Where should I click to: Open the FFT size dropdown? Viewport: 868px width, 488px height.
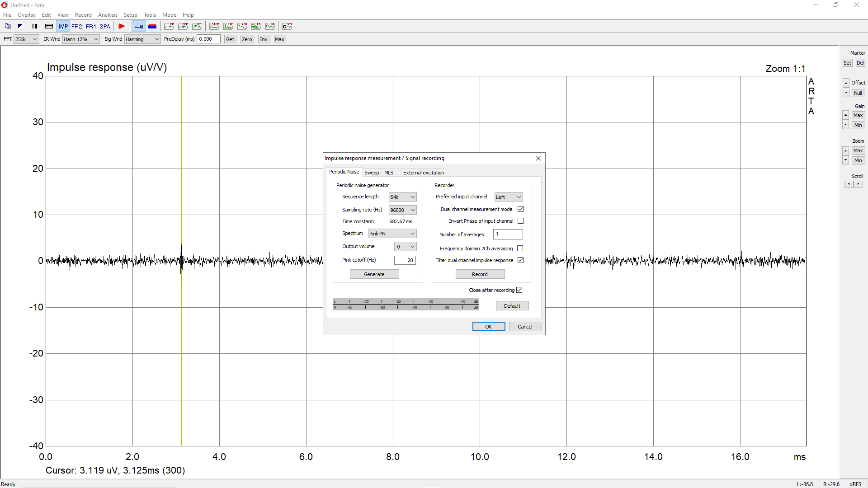[26, 39]
